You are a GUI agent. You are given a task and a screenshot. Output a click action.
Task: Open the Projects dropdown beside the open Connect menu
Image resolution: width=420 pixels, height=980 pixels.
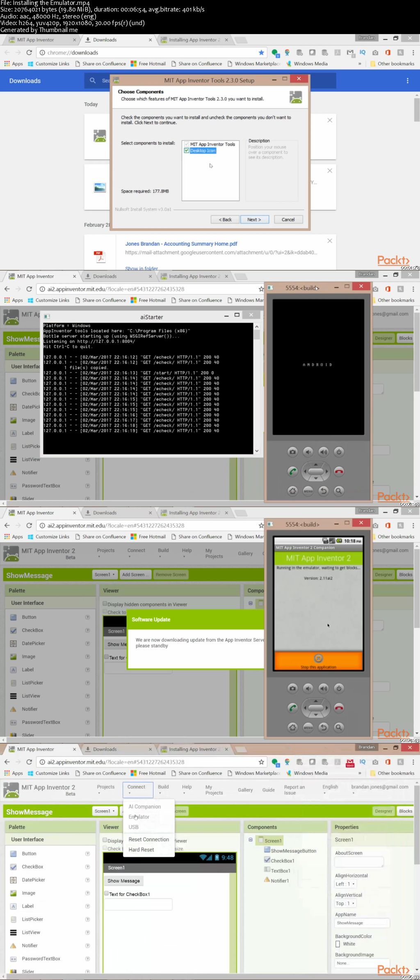pos(105,789)
